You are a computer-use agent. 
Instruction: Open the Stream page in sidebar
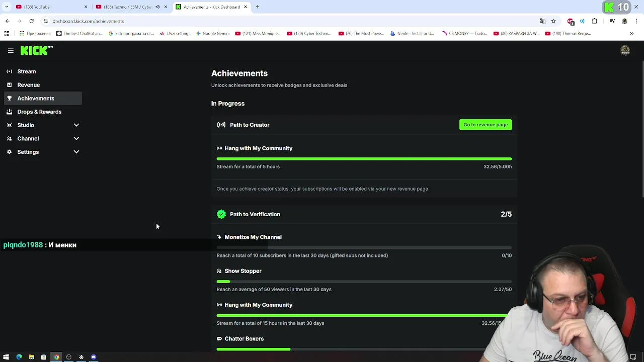27,71
